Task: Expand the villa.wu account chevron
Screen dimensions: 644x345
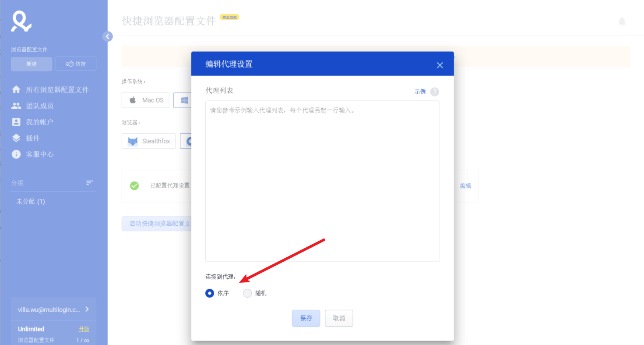Action: (x=87, y=309)
